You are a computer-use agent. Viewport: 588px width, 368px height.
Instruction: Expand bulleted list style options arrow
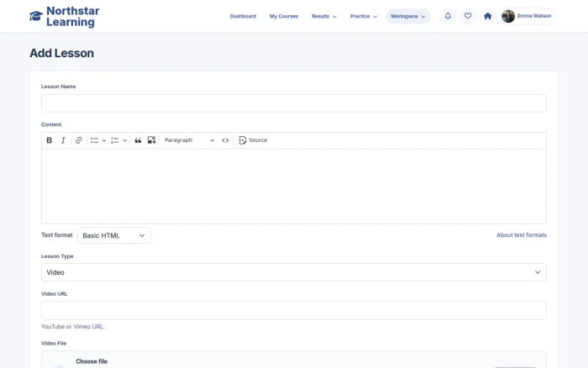coord(104,140)
